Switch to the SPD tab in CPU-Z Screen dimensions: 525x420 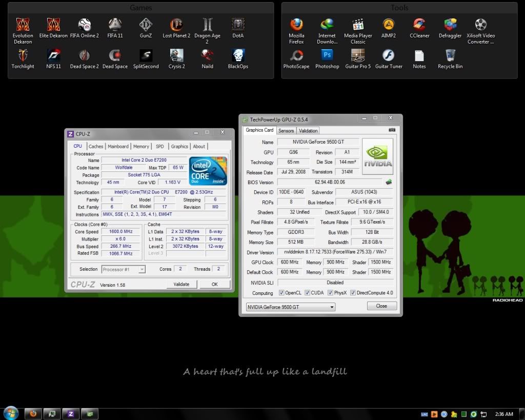coord(160,146)
